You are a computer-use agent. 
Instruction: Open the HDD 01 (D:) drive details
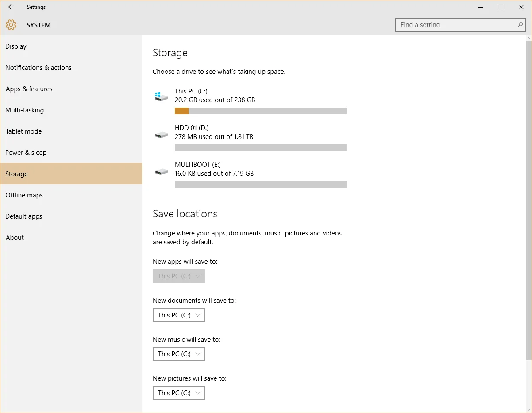[250, 138]
